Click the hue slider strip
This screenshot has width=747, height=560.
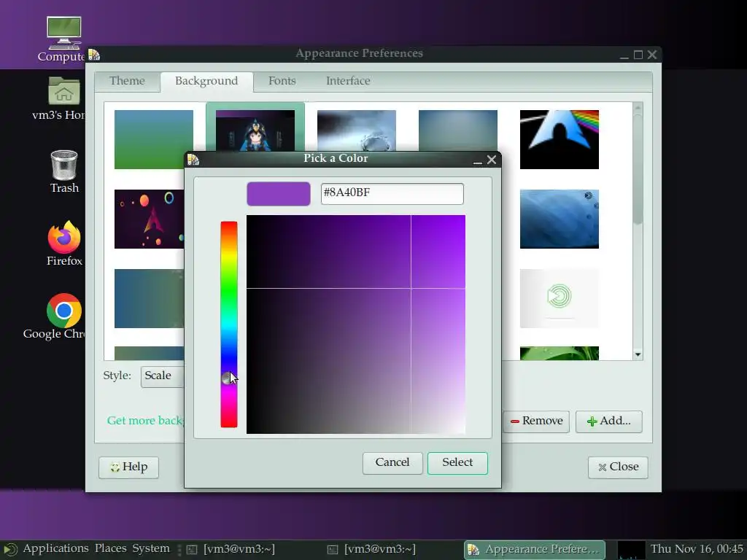pyautogui.click(x=228, y=324)
